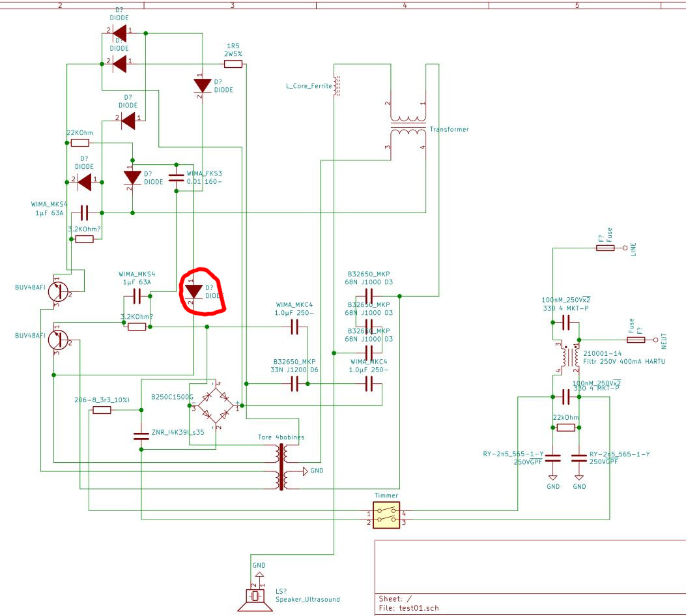
Task: Select the fuse symbol on the NEUT wire
Action: click(x=636, y=340)
